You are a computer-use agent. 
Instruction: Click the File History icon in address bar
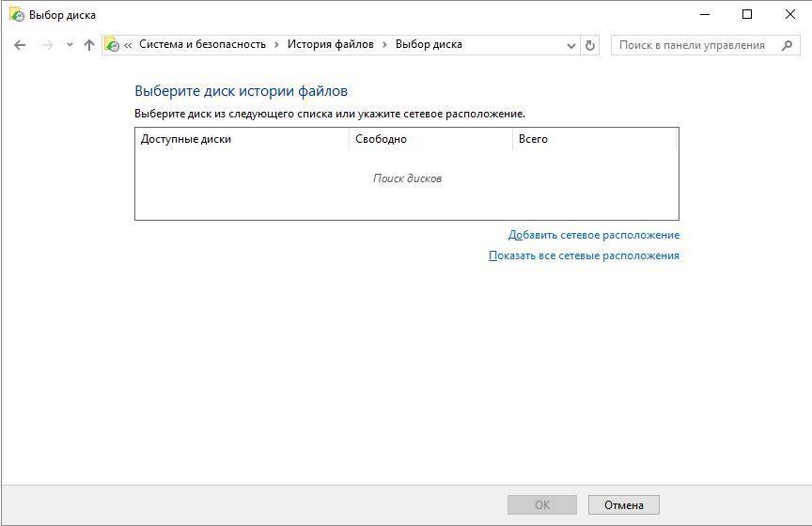point(112,45)
